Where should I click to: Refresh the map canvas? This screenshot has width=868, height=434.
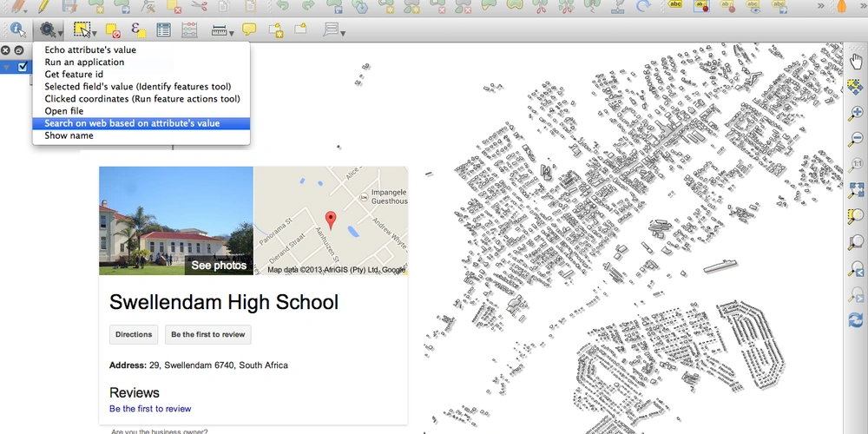(x=856, y=320)
